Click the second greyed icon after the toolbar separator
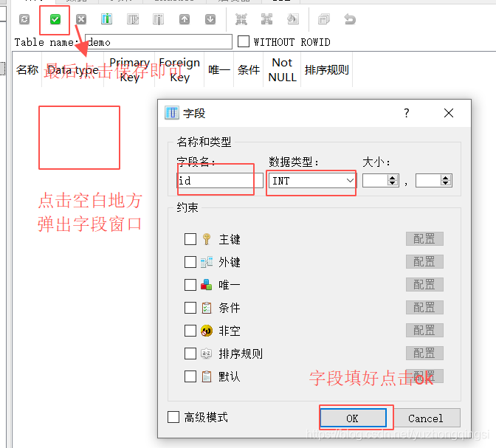This screenshot has height=448, width=496. pyautogui.click(x=266, y=19)
